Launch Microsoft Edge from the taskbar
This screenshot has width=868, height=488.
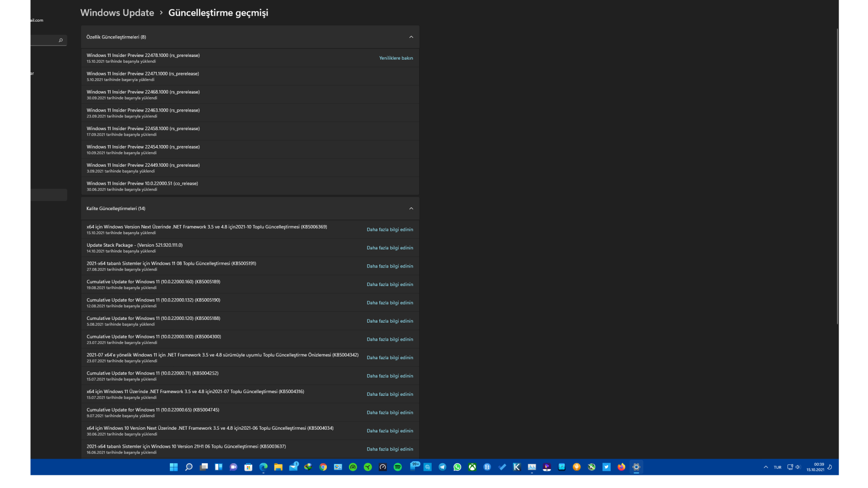point(263,467)
